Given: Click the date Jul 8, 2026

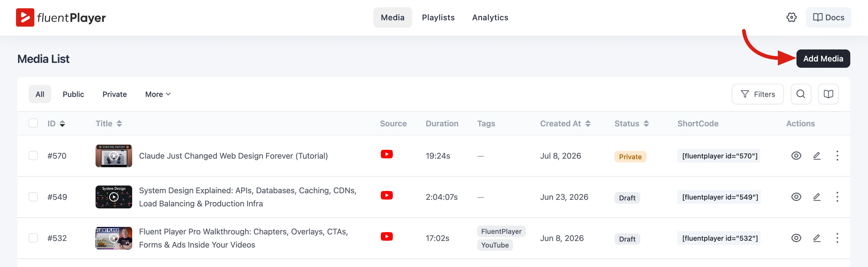Looking at the screenshot, I should [560, 156].
